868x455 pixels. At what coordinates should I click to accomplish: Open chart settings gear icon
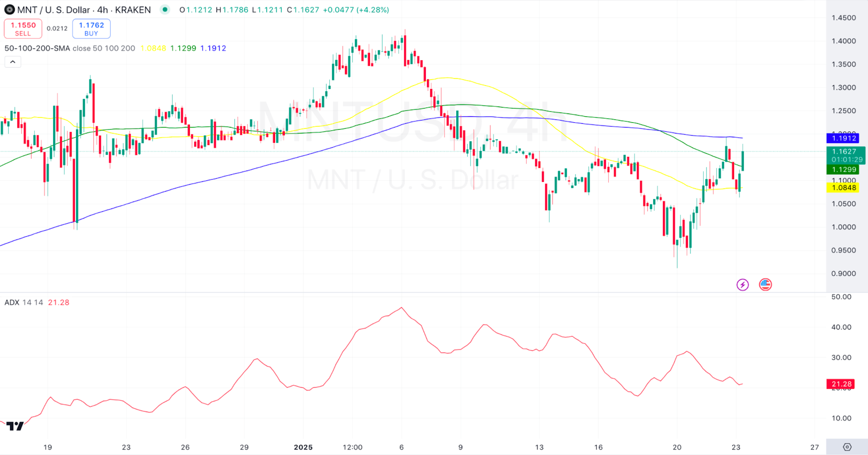point(847,447)
